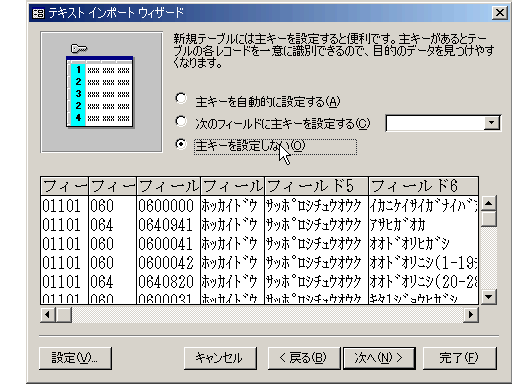Screen dimensions: 512x384
Task: Select the automatically set primary key option (A)
Action: [x=181, y=99]
